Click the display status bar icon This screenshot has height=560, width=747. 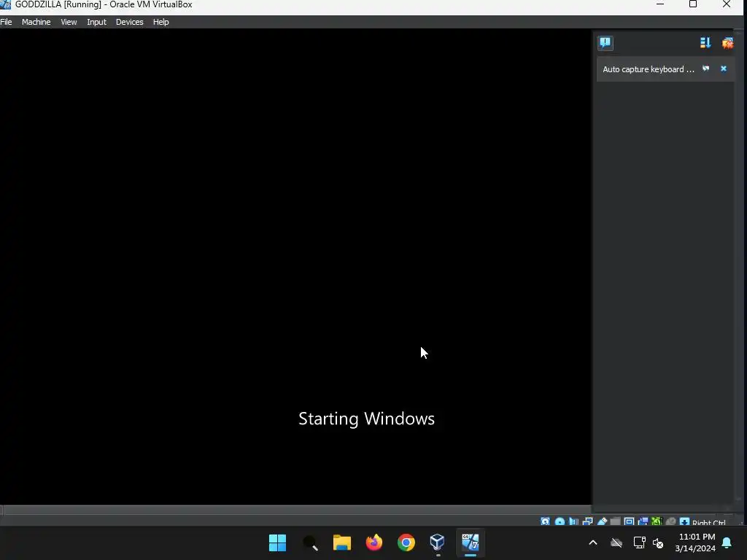coord(629,522)
